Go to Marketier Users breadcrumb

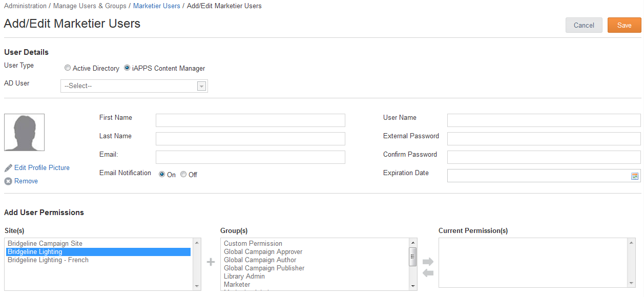[156, 6]
